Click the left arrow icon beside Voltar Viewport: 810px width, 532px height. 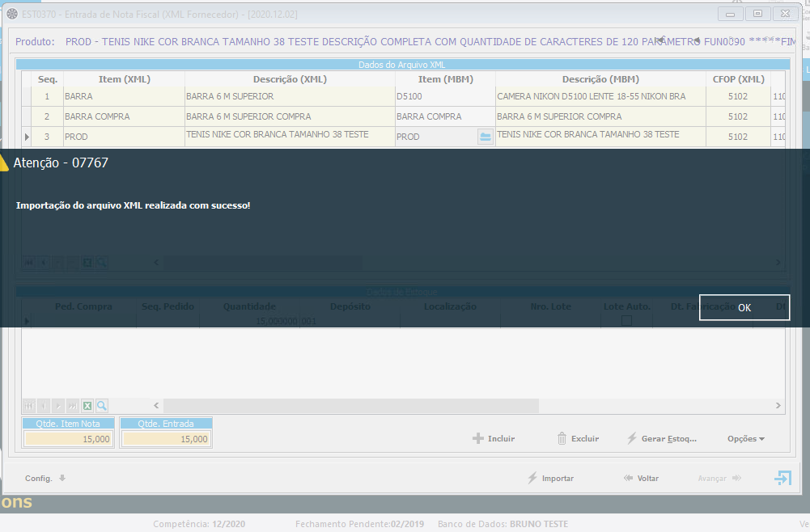pos(628,478)
